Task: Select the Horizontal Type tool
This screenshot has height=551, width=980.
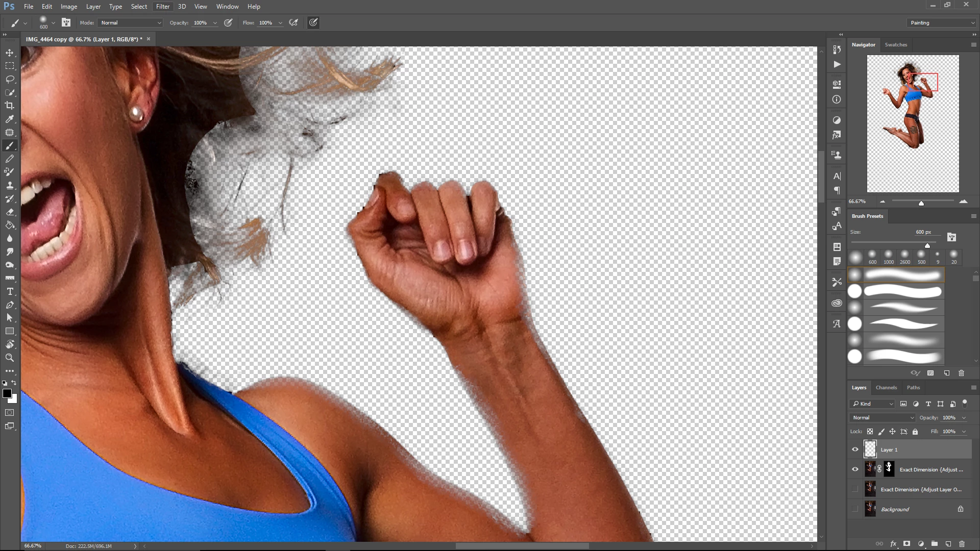Action: point(10,291)
